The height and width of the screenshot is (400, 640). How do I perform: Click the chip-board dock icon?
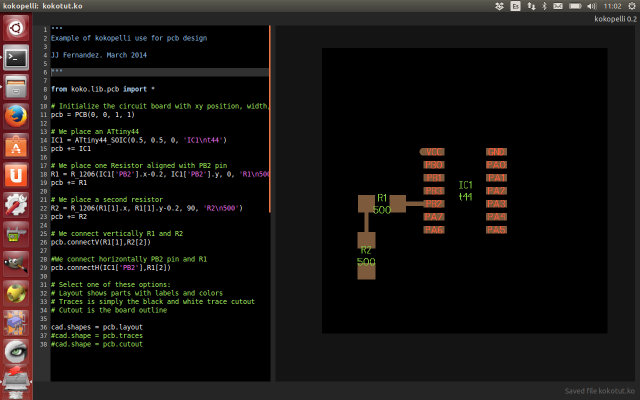pyautogui.click(x=16, y=322)
